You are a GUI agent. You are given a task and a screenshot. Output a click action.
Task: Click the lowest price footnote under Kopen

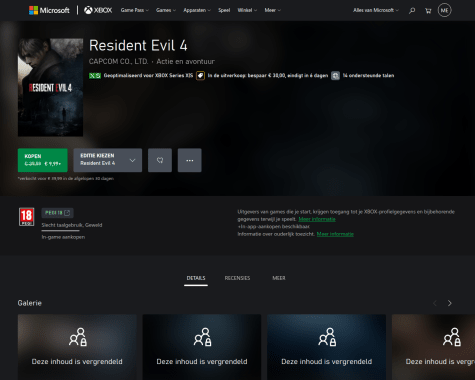[x=66, y=179]
